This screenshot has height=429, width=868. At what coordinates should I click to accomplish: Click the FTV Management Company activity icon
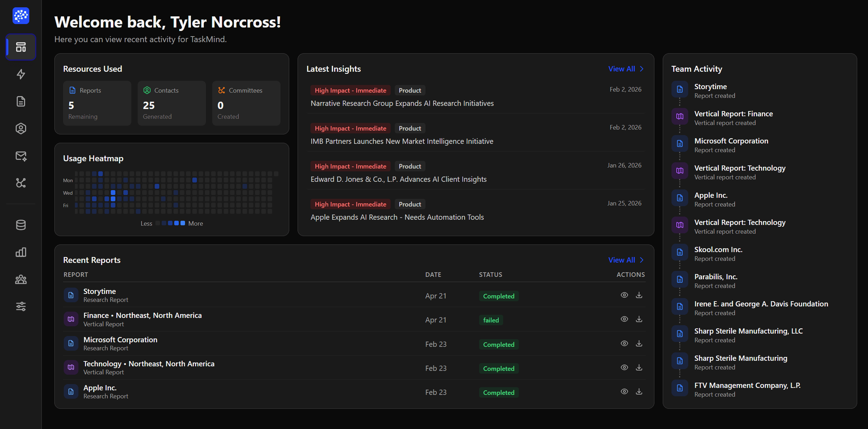680,388
